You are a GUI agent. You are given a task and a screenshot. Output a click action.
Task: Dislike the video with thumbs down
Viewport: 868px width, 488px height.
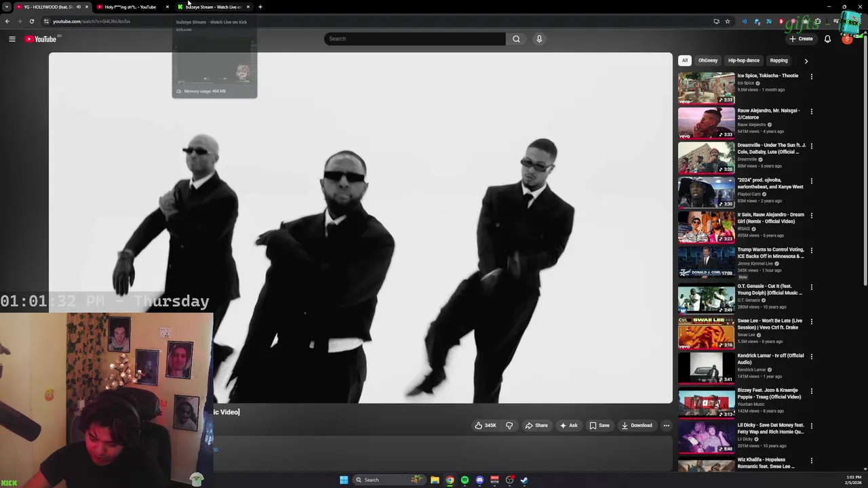(509, 426)
